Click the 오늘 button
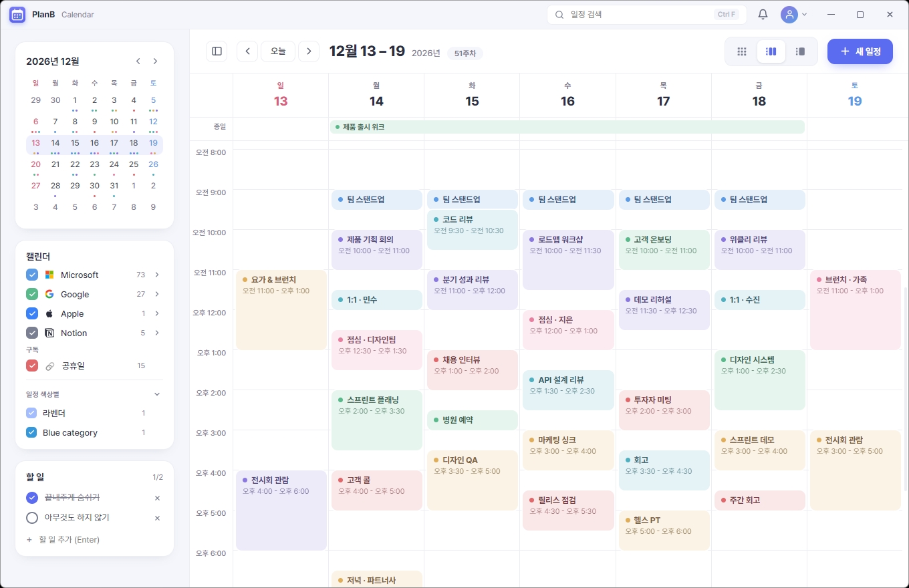Image resolution: width=909 pixels, height=588 pixels. [x=278, y=51]
